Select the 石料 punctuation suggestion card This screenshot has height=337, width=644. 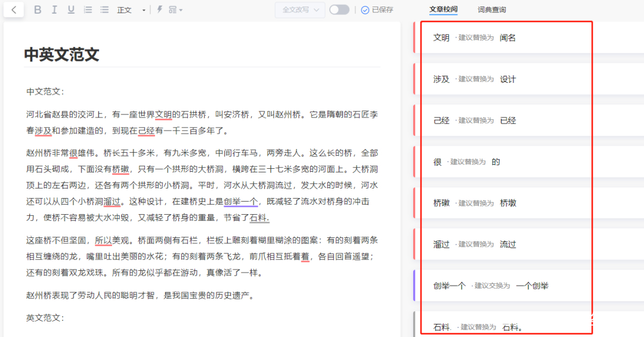[528, 324]
